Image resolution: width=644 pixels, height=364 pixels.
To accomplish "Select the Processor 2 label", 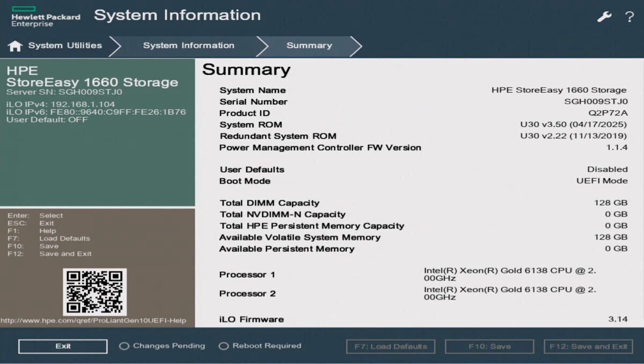I will coord(247,294).
